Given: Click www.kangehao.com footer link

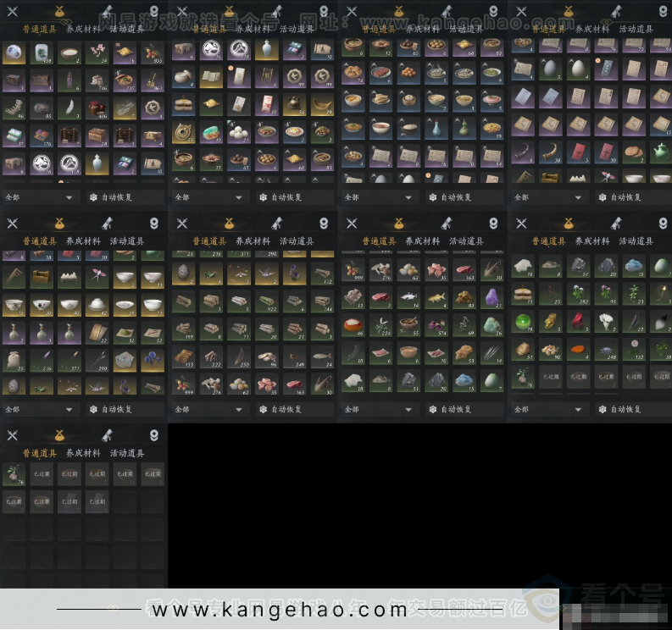Looking at the screenshot, I should 280,609.
